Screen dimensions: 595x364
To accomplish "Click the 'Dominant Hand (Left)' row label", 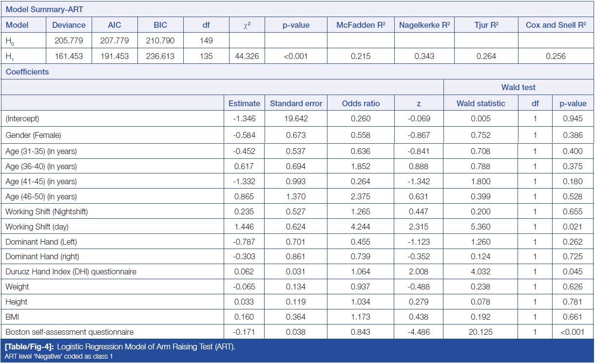I will pos(41,242).
